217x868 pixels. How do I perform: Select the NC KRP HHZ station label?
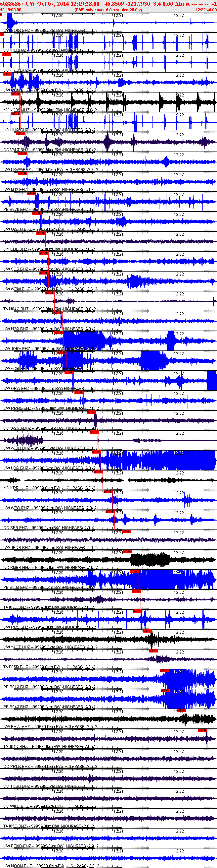(x=50, y=488)
